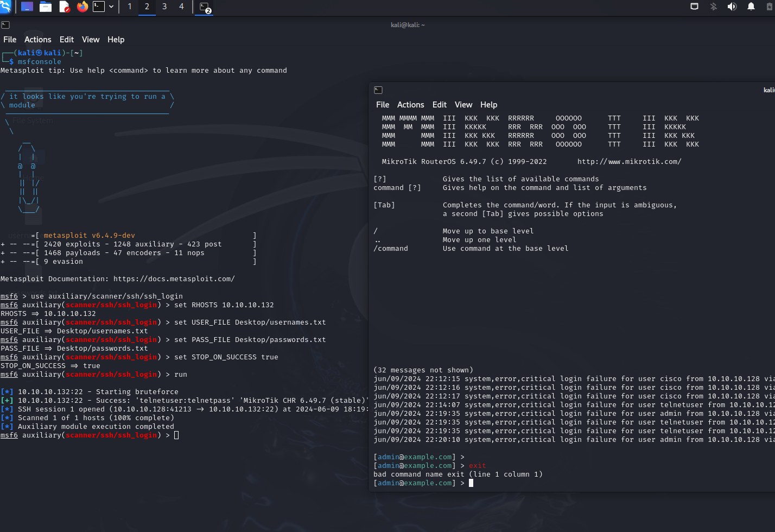The height and width of the screenshot is (532, 775).
Task: Open the wired network status icon
Action: click(x=694, y=7)
